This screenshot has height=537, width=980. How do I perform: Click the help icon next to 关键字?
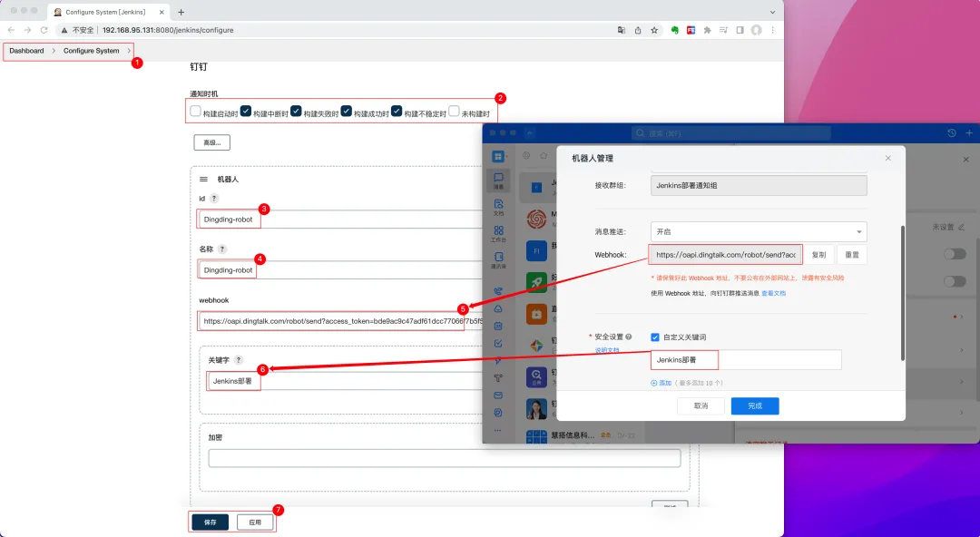click(x=238, y=360)
